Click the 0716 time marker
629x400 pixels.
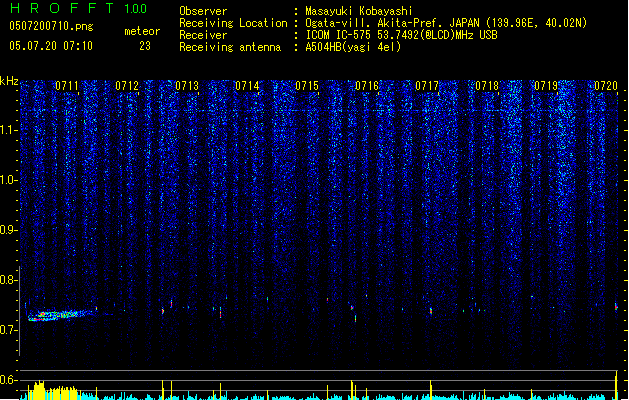(x=367, y=86)
